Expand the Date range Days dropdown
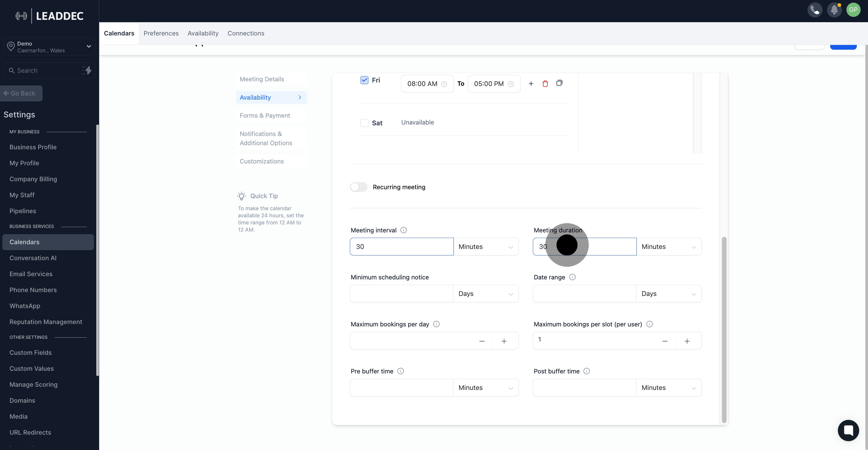 668,294
